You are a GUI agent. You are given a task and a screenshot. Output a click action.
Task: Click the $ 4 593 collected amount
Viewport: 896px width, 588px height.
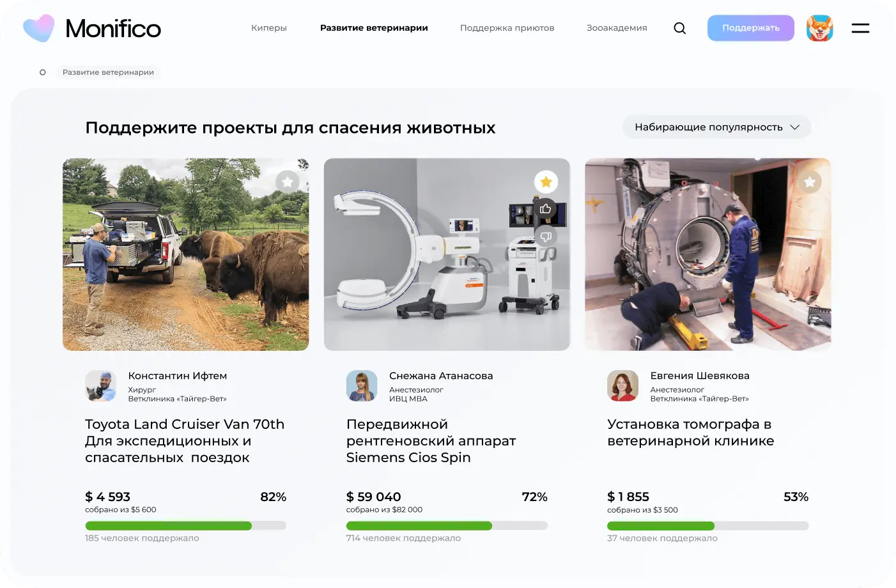(x=108, y=497)
